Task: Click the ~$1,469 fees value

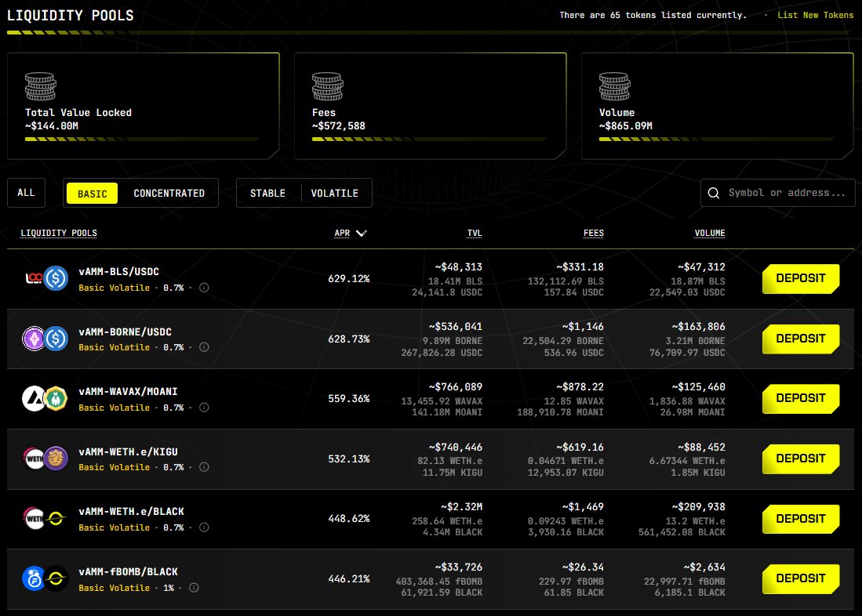Action: (583, 506)
